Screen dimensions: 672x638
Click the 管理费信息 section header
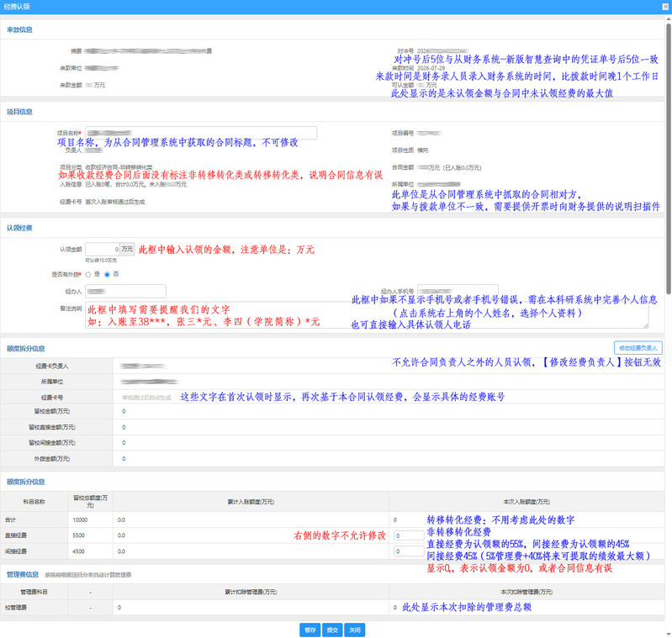[23, 574]
